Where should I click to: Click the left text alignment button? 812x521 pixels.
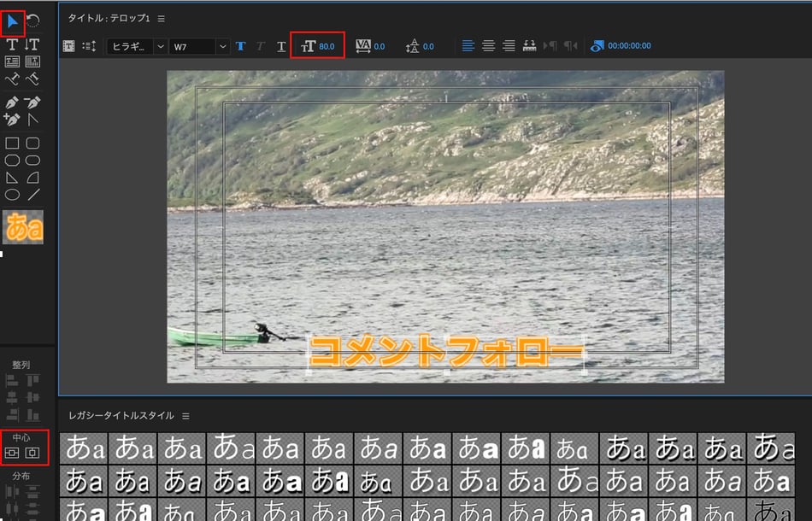click(468, 46)
